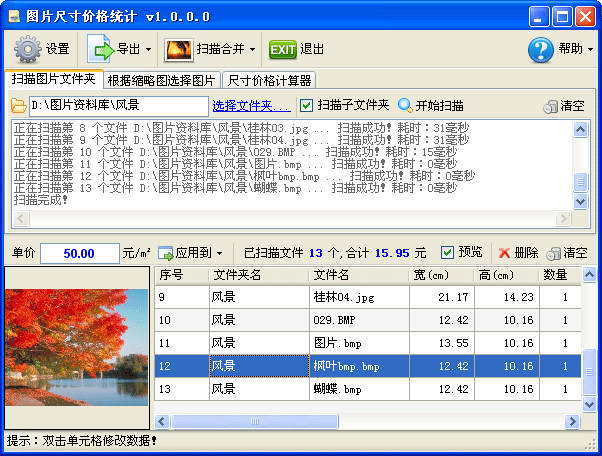Click the upper 清空 clear log icon
This screenshot has width=602, height=456.
(550, 106)
